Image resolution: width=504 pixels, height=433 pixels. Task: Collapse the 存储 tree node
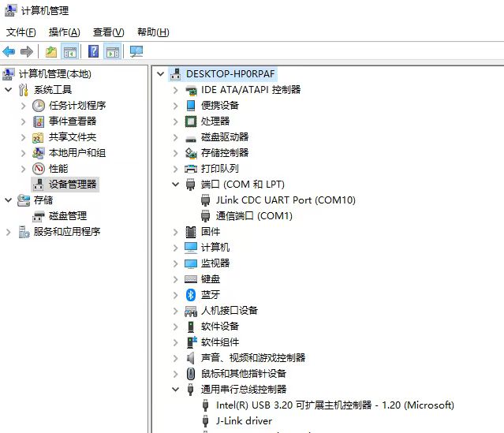tap(9, 200)
